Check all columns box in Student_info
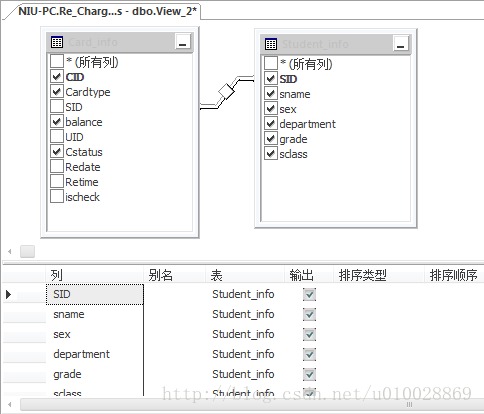484x414 pixels. click(x=271, y=63)
